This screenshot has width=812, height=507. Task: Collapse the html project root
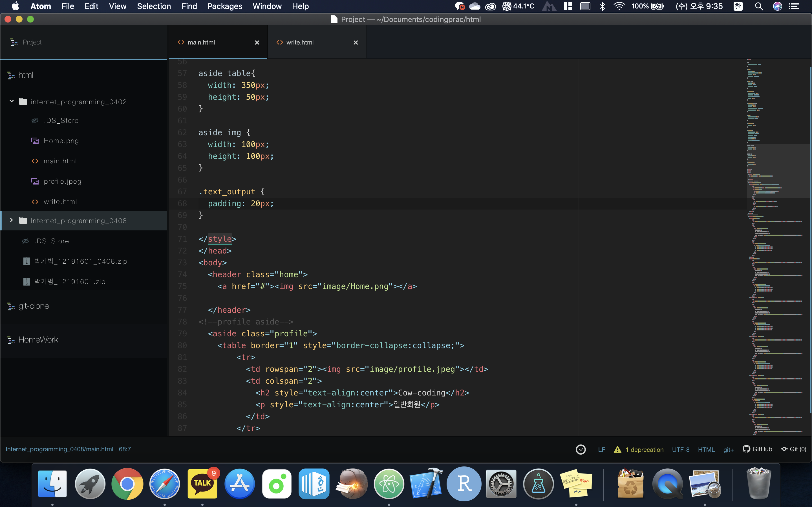pos(25,75)
